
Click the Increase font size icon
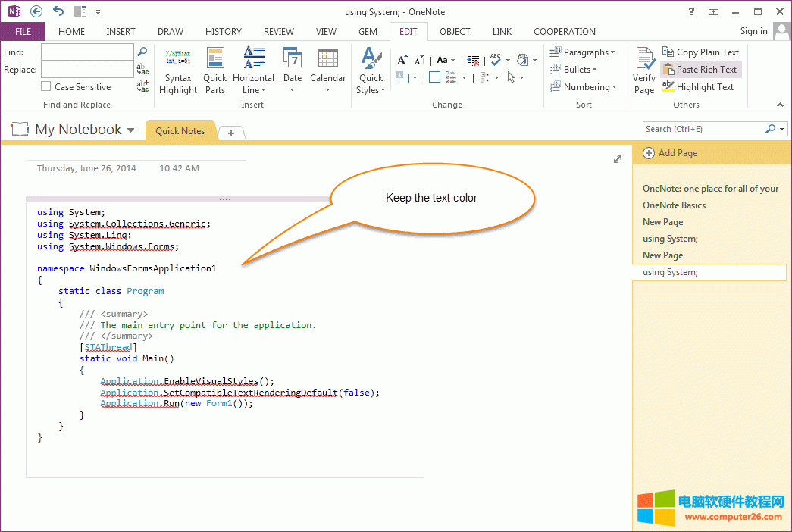pos(401,60)
